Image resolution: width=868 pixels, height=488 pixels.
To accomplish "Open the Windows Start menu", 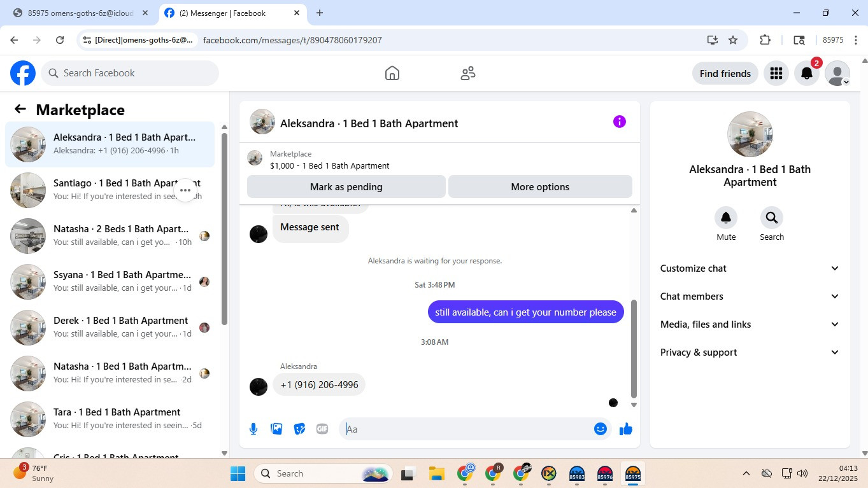I will (238, 473).
